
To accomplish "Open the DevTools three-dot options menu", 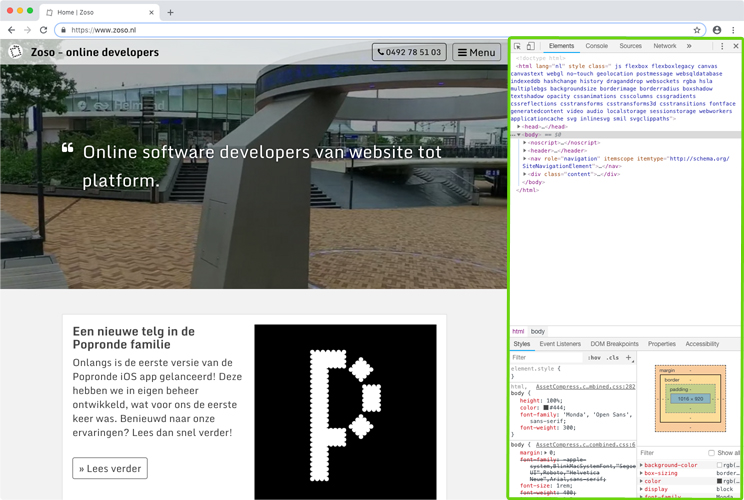I will pyautogui.click(x=722, y=46).
